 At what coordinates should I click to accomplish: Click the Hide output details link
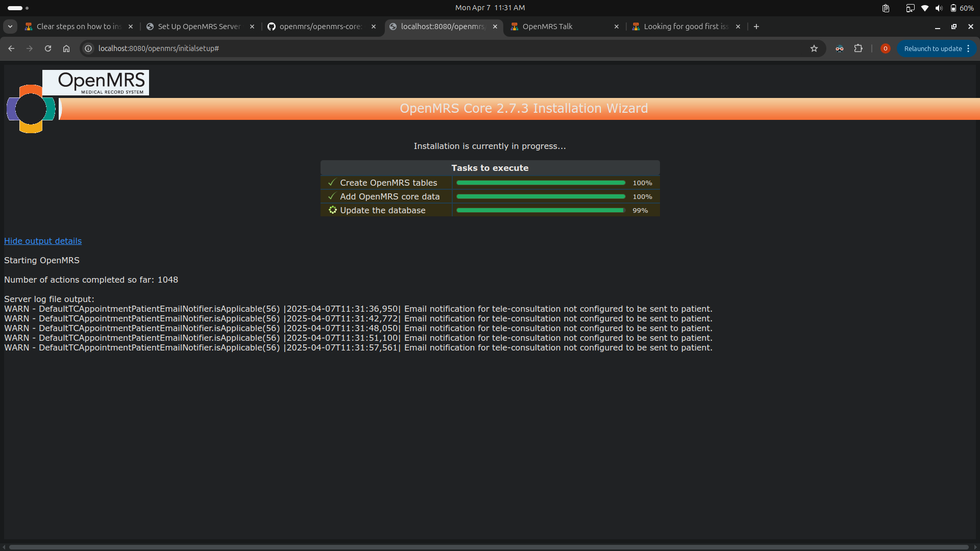[x=43, y=241]
